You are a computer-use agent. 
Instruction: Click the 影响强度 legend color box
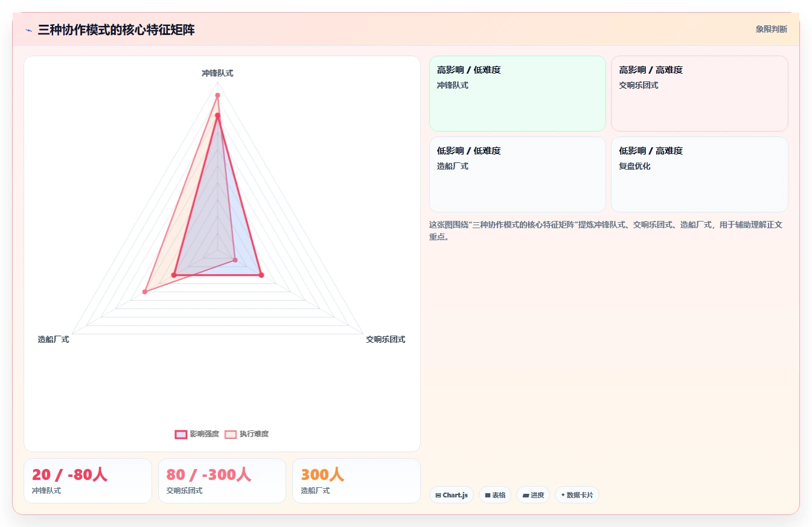[181, 434]
